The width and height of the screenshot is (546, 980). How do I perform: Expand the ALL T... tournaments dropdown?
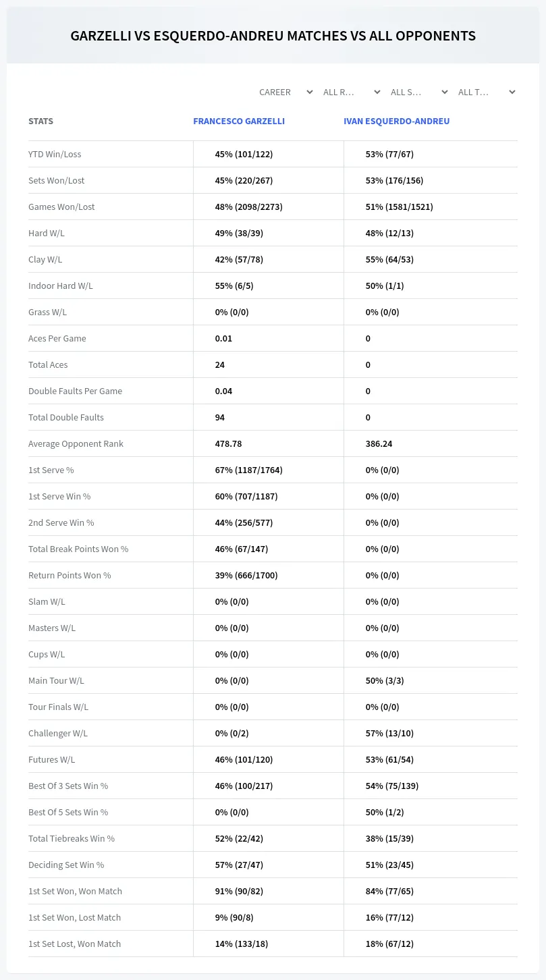pos(486,92)
